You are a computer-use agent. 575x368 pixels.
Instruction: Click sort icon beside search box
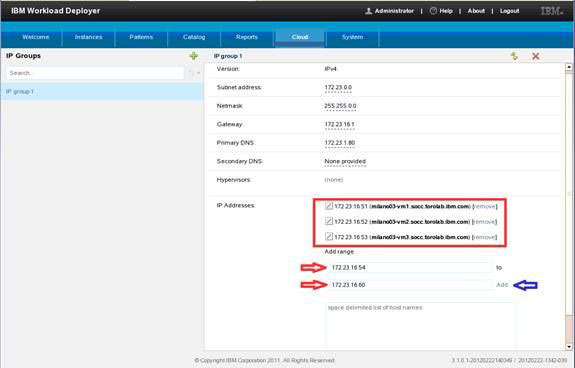tap(191, 73)
